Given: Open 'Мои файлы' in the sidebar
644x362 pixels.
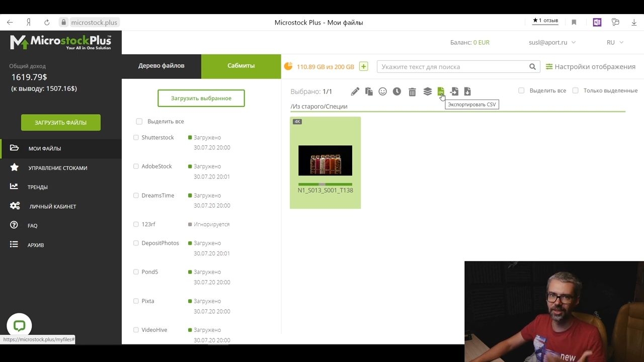Looking at the screenshot, I should [61, 148].
